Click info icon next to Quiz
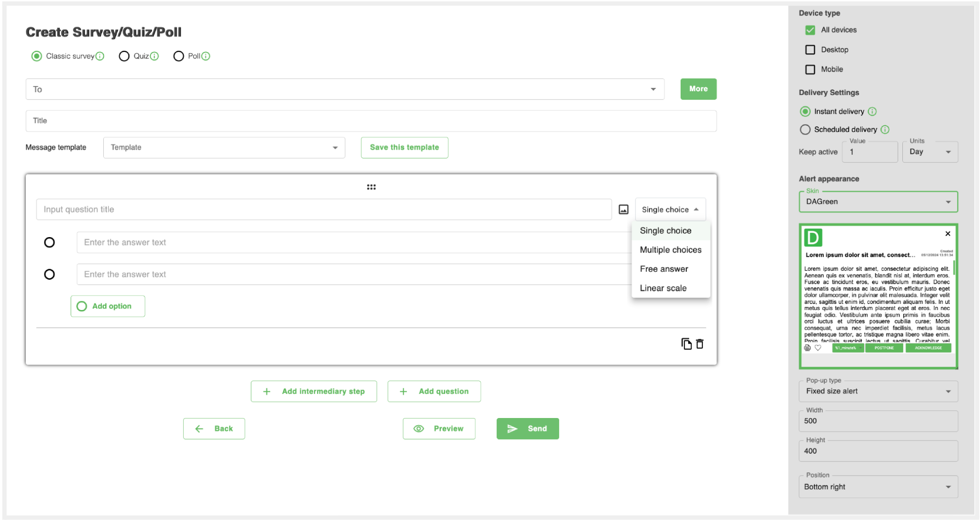Screen dimensions: 980x520 [x=154, y=56]
